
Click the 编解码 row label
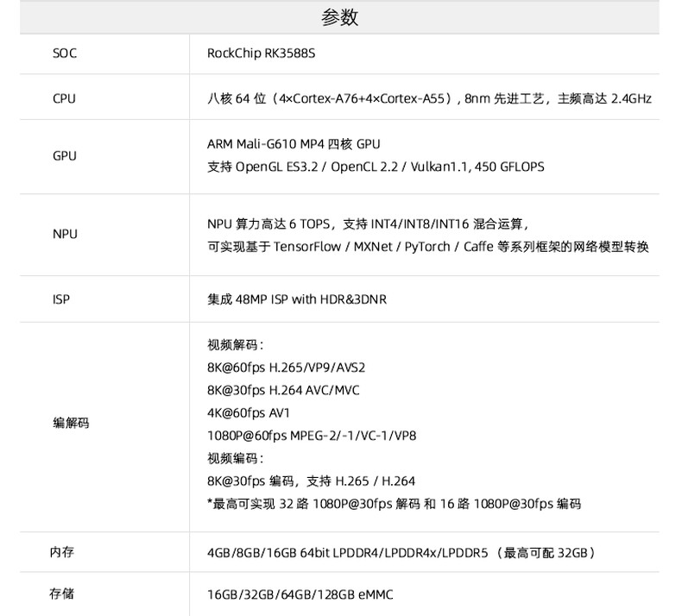click(71, 423)
